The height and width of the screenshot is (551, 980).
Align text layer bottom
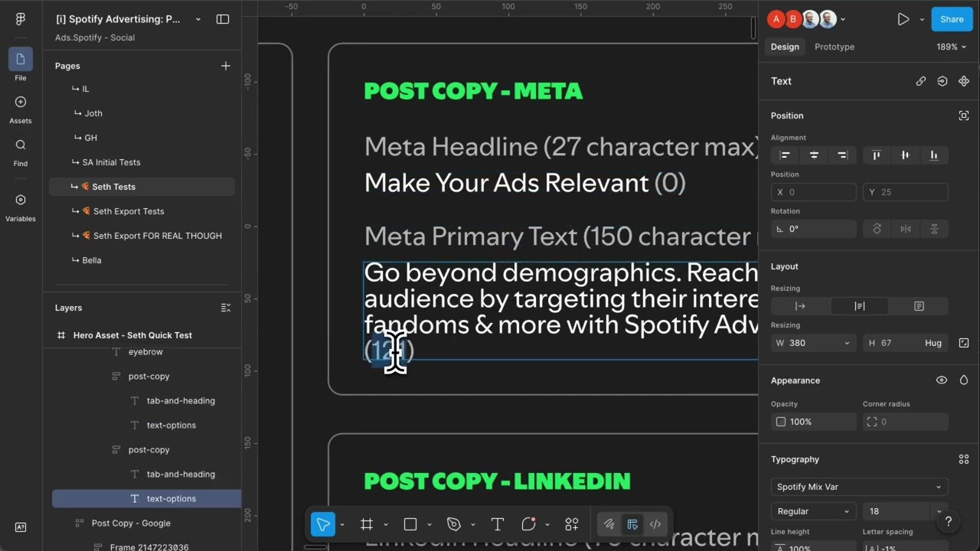pyautogui.click(x=934, y=155)
